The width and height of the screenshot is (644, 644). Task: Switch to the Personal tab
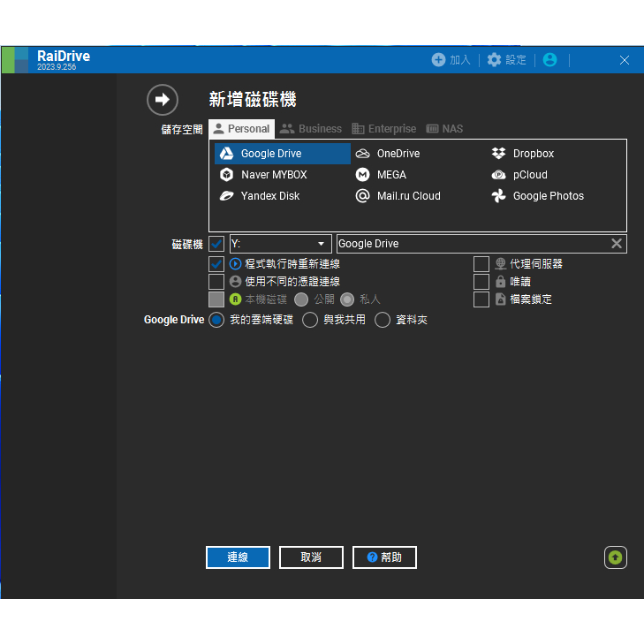pyautogui.click(x=241, y=129)
